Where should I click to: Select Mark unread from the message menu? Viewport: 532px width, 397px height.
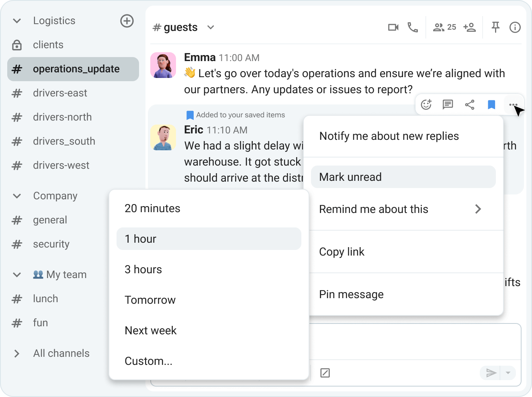pos(403,177)
